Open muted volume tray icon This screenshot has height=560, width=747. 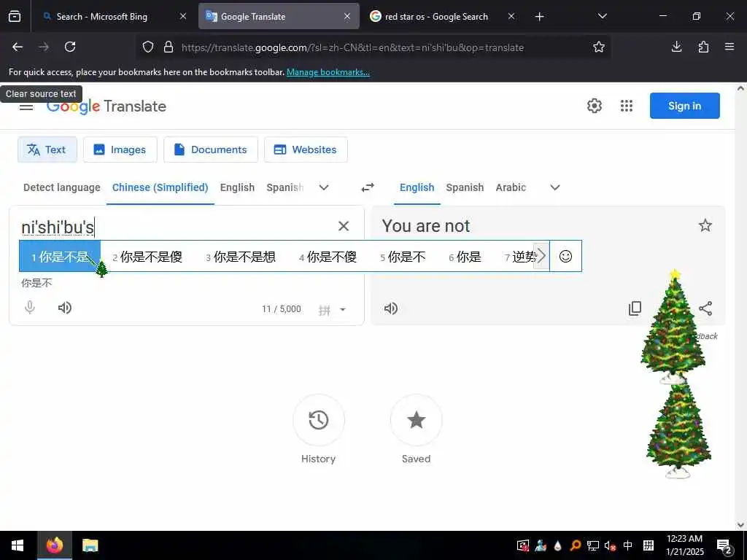coord(610,545)
